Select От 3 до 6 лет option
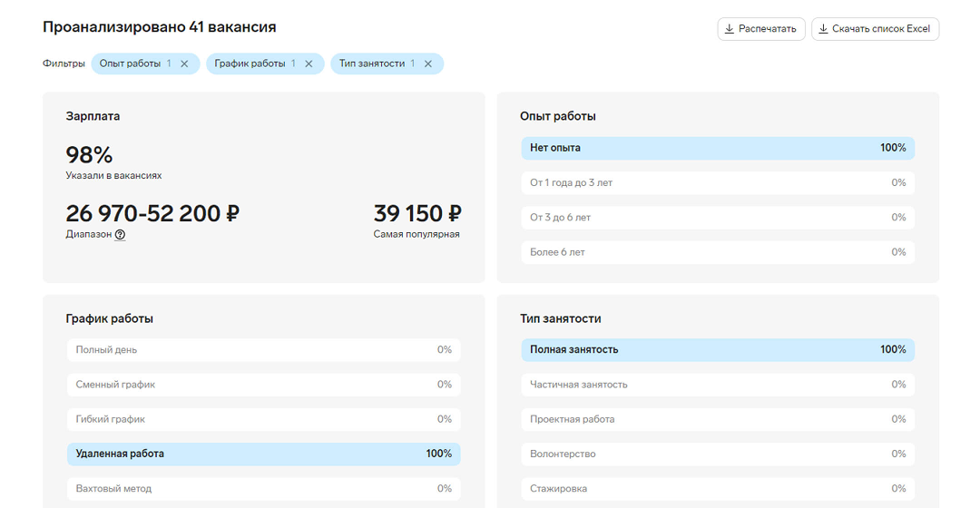Viewport: 980px width, 508px height. coord(717,218)
